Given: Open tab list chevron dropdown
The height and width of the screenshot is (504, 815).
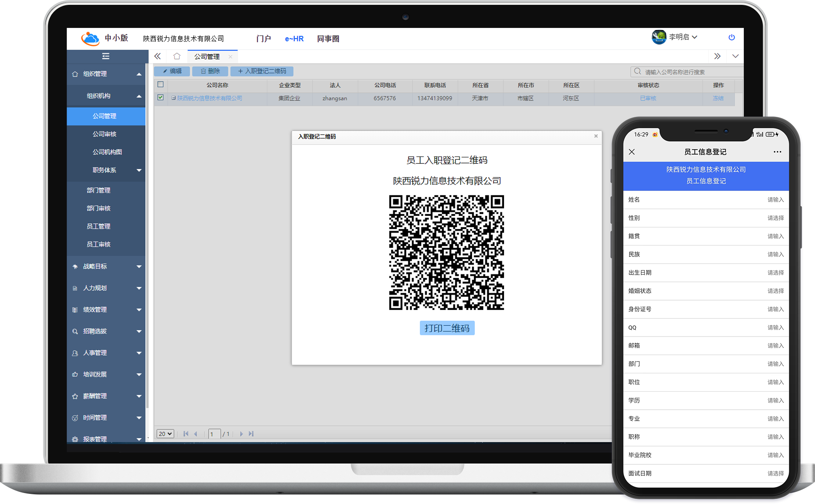Looking at the screenshot, I should 735,56.
